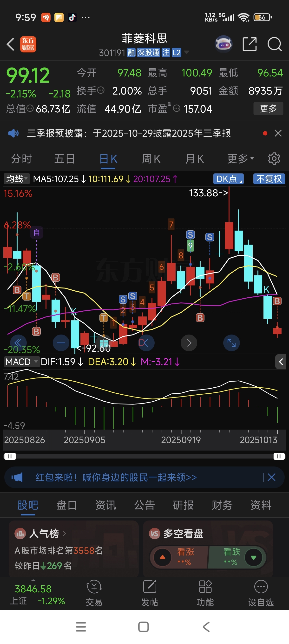Open chart settings gear icon
Screen dimensions: 289x644
point(274,158)
